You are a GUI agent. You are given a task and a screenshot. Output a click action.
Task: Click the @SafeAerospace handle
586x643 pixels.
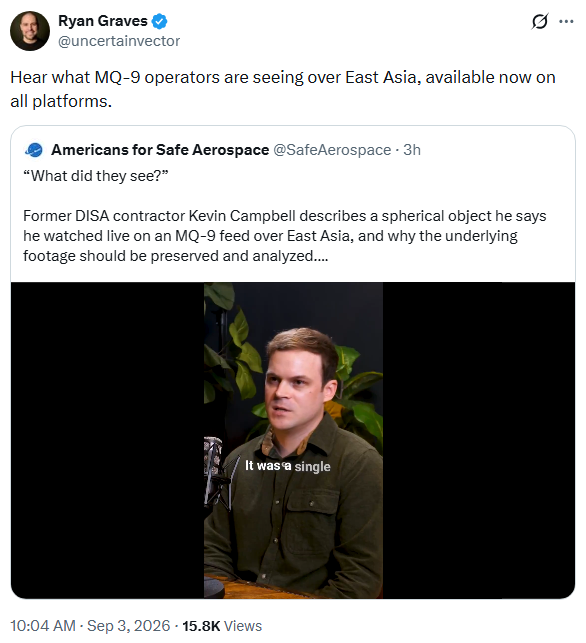click(x=332, y=150)
